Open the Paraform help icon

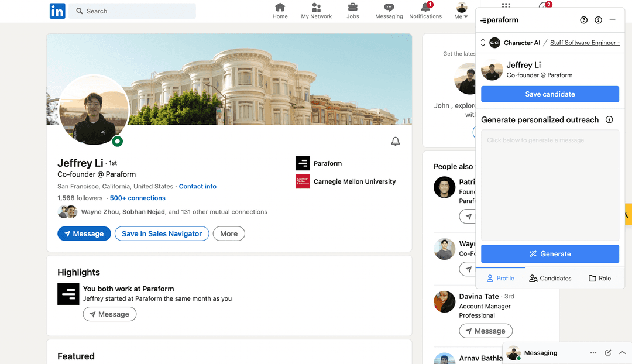[x=583, y=20]
